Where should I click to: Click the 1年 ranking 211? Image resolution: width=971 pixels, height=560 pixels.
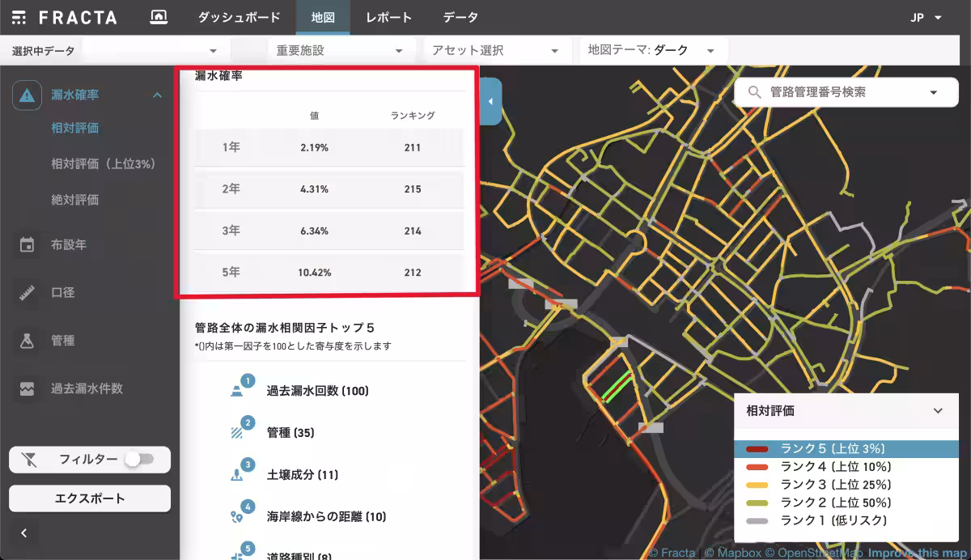[413, 148]
